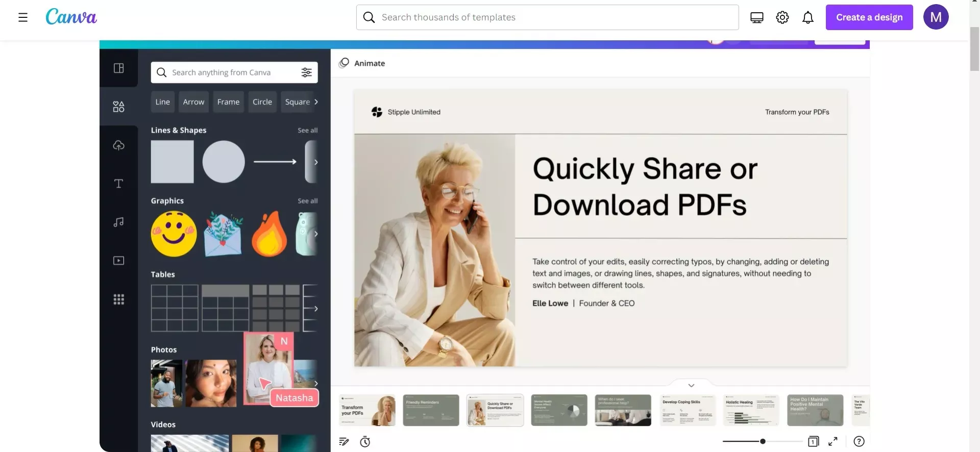This screenshot has height=452, width=980.
Task: Click the browser vertical scrollbar
Action: tap(974, 48)
